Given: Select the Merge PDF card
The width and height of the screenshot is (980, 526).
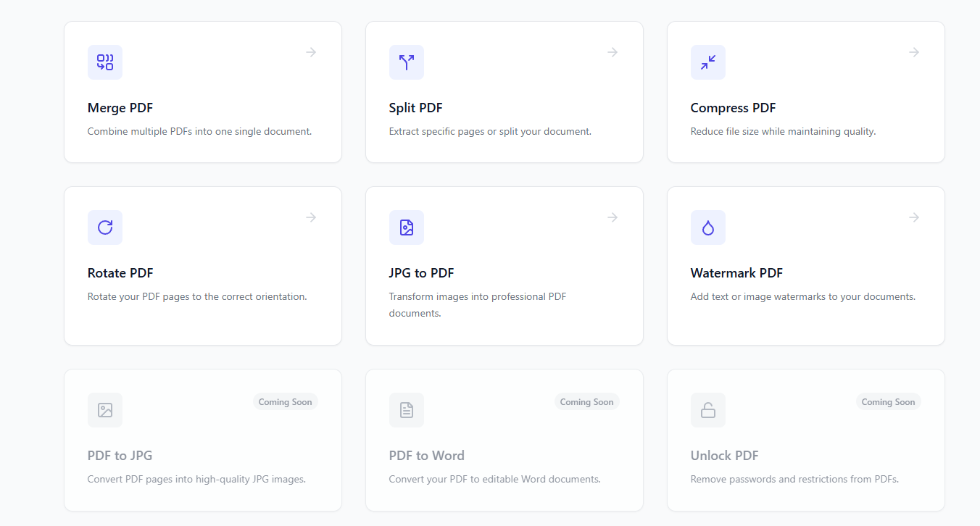Looking at the screenshot, I should coord(202,91).
